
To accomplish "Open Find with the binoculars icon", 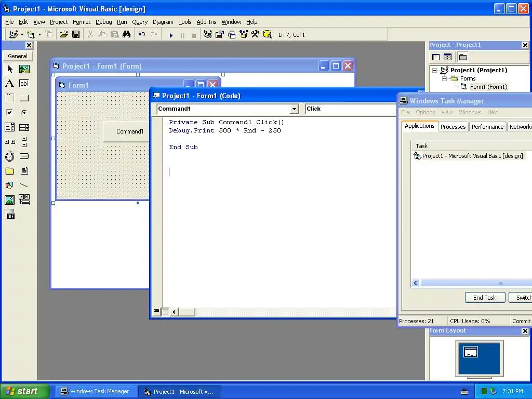I will point(127,35).
